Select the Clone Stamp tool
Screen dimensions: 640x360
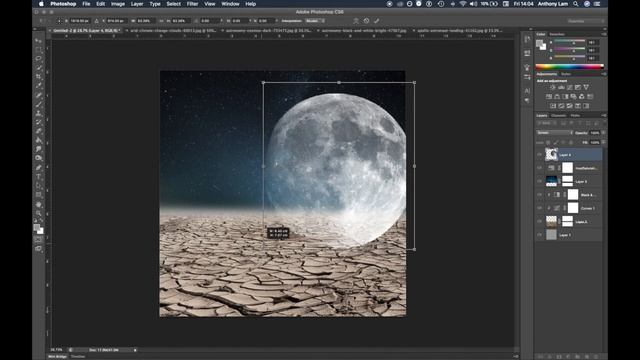tap(38, 113)
